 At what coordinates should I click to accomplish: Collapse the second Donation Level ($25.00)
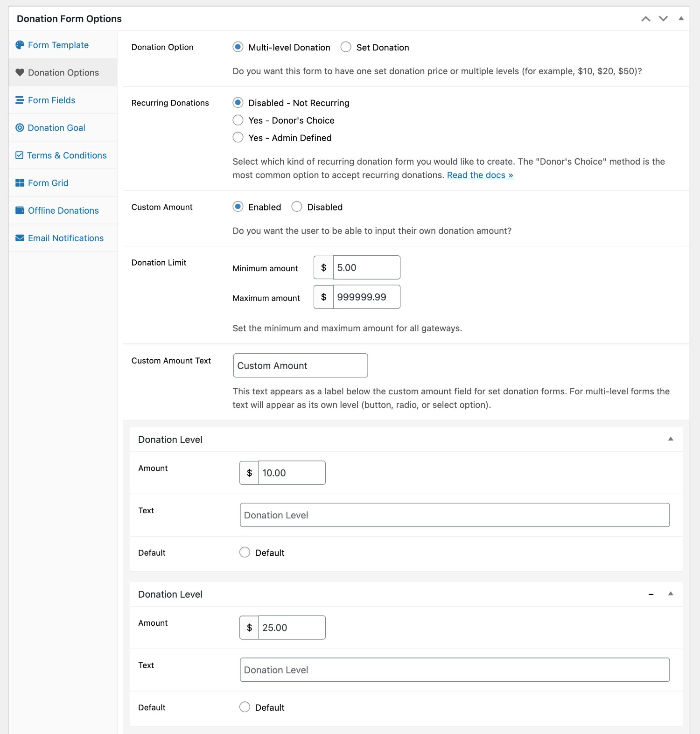(671, 594)
